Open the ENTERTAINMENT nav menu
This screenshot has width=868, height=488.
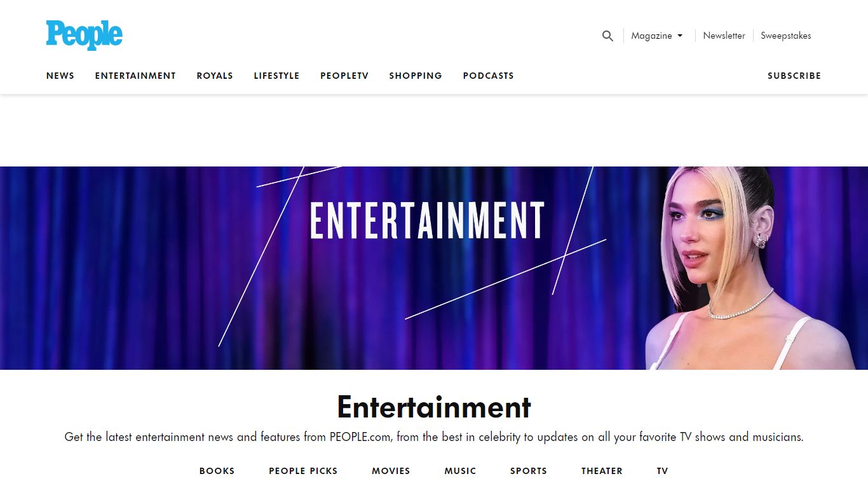tap(135, 76)
